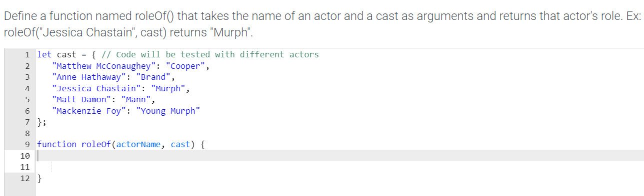Click the roleOf function name on line 9

click(x=96, y=145)
